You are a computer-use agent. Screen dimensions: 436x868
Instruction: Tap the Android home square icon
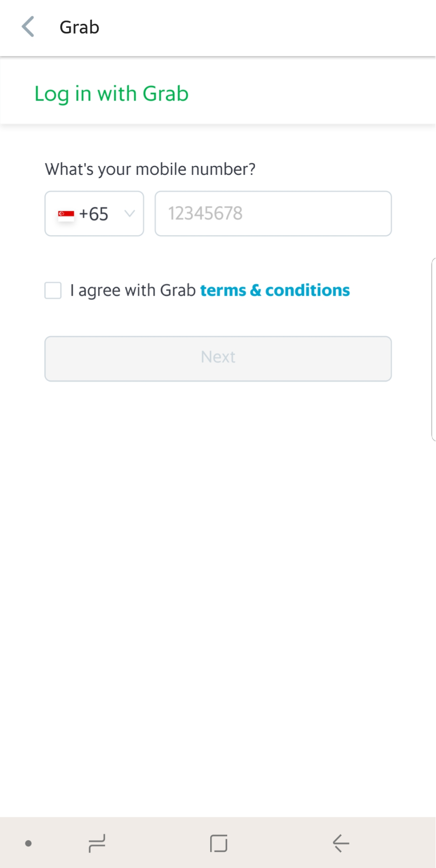218,843
